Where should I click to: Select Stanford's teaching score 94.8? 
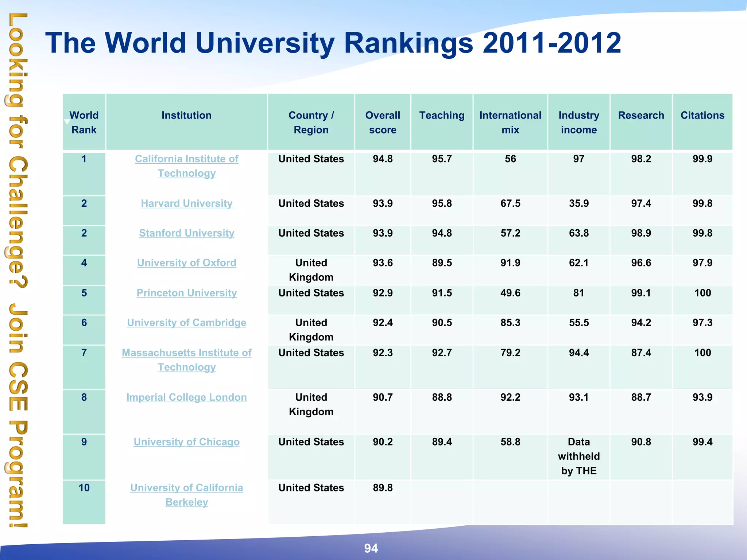(x=442, y=233)
